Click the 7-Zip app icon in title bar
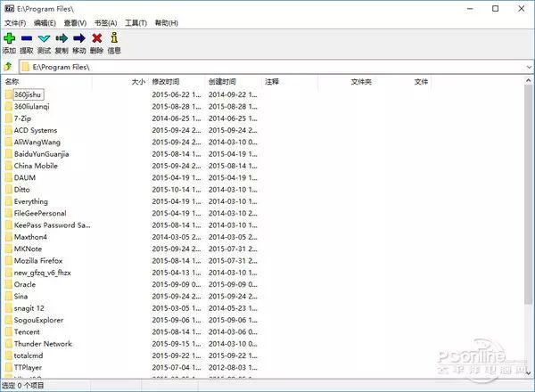 coord(10,9)
